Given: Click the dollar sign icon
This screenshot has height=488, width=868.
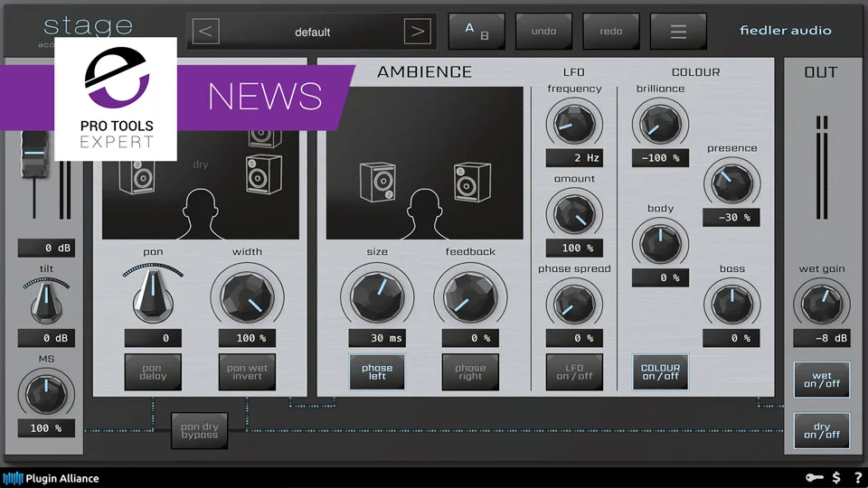Looking at the screenshot, I should 836,477.
